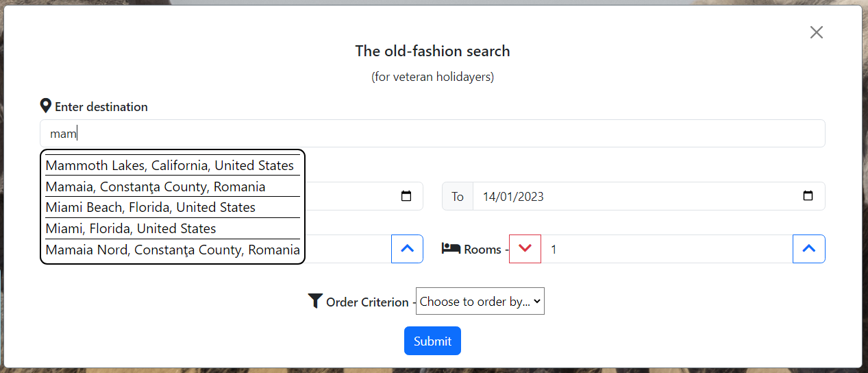
Task: Click the blue up chevron left of Rooms
Action: click(x=407, y=249)
